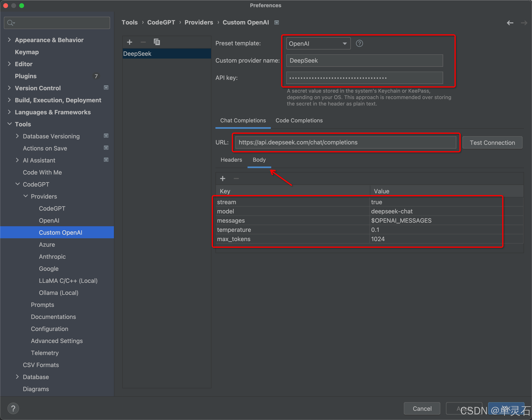Open the Preset template OpenAI dropdown
532x420 pixels.
pyautogui.click(x=318, y=44)
